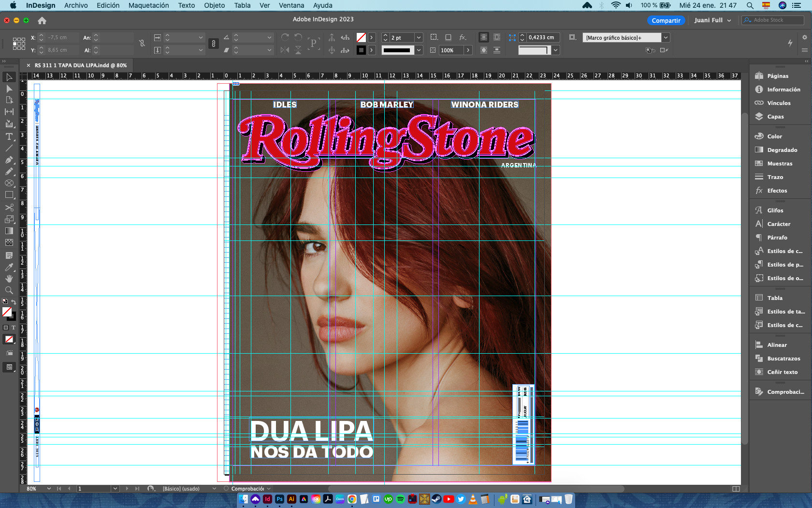Screen dimensions: 812x508
Task: Select the Pen tool
Action: pyautogui.click(x=9, y=160)
